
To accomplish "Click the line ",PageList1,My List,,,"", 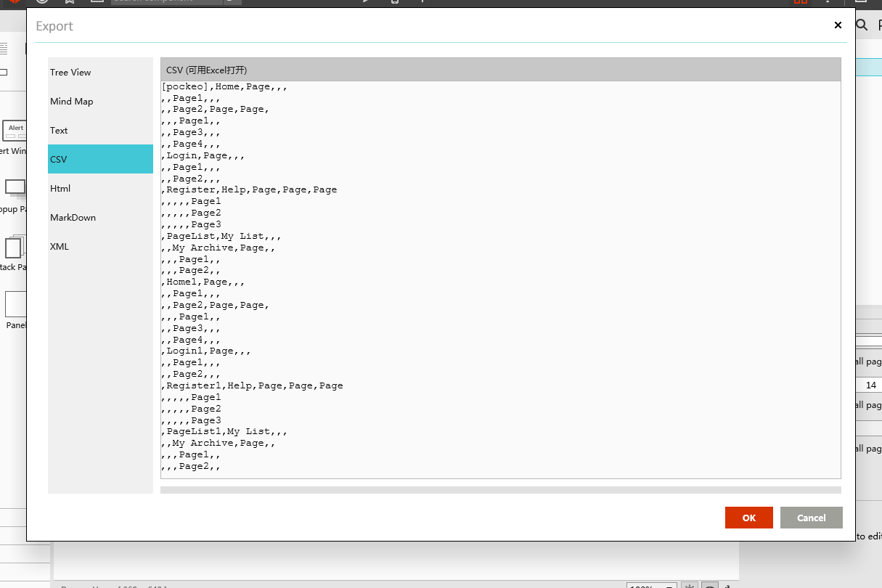I will [224, 431].
